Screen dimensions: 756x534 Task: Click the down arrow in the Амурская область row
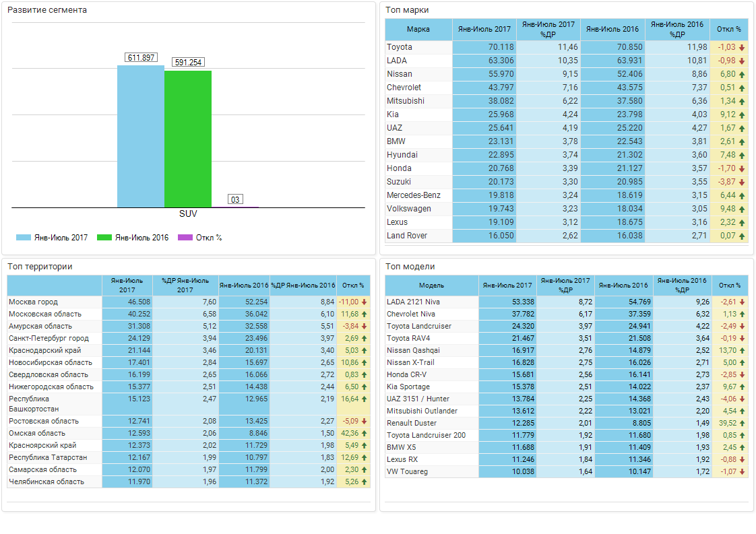(x=364, y=327)
